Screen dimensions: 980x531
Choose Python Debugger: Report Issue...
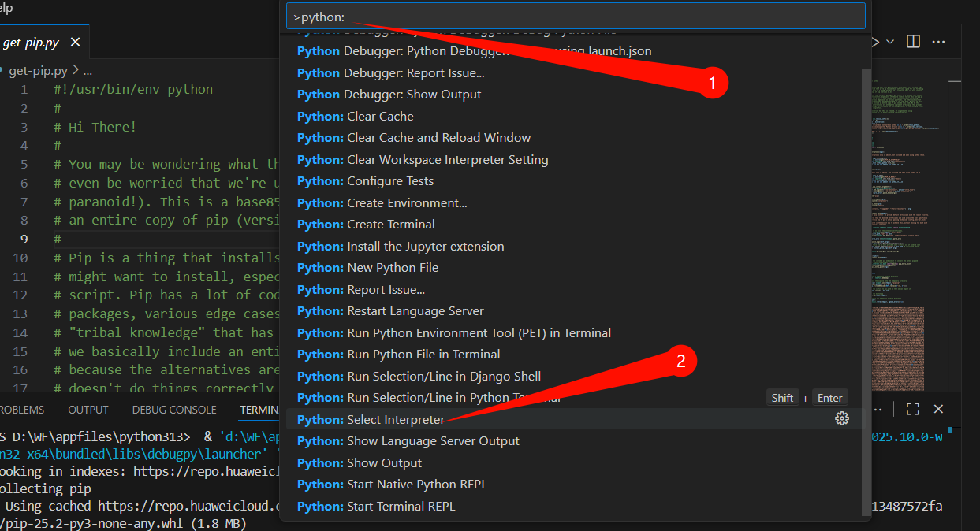576,72
